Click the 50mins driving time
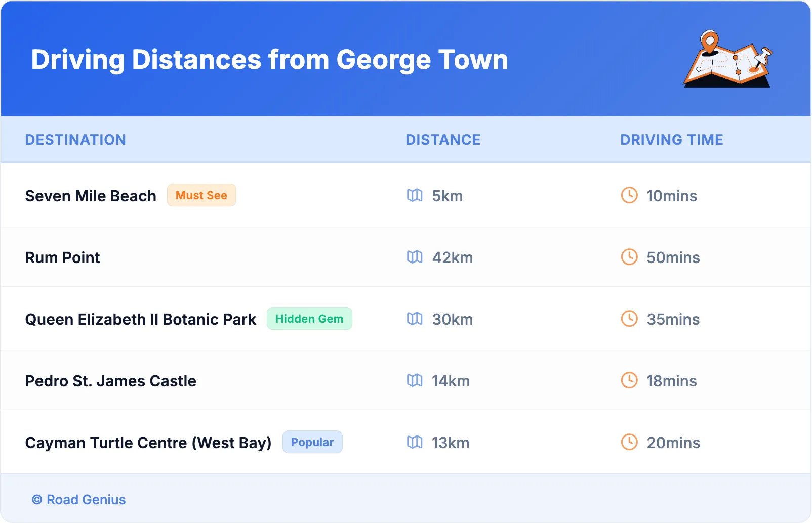 (x=673, y=257)
